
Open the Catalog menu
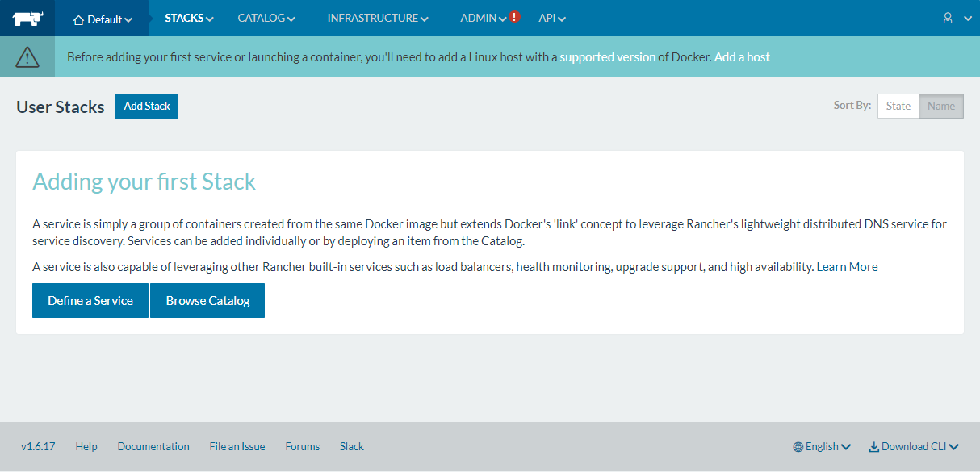pyautogui.click(x=266, y=18)
